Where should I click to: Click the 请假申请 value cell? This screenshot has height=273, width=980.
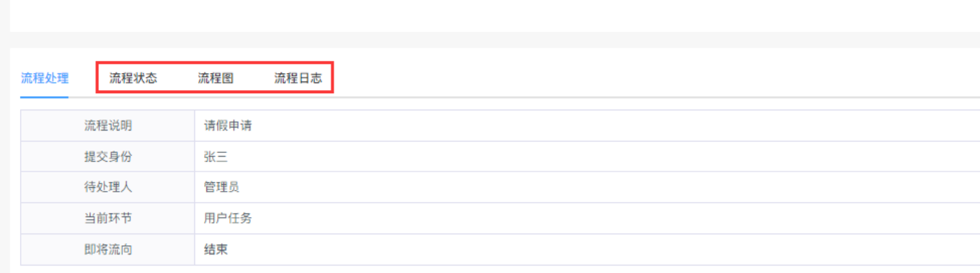point(588,126)
